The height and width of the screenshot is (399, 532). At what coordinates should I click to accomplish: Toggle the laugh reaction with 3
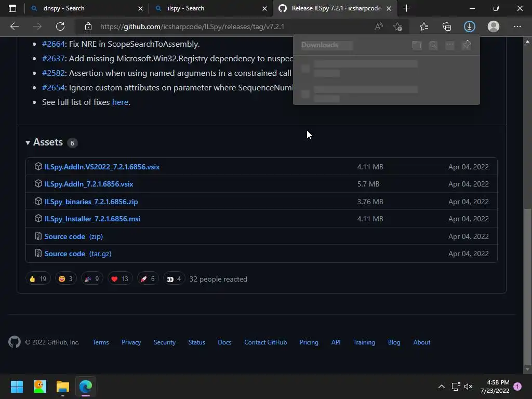[x=66, y=279]
